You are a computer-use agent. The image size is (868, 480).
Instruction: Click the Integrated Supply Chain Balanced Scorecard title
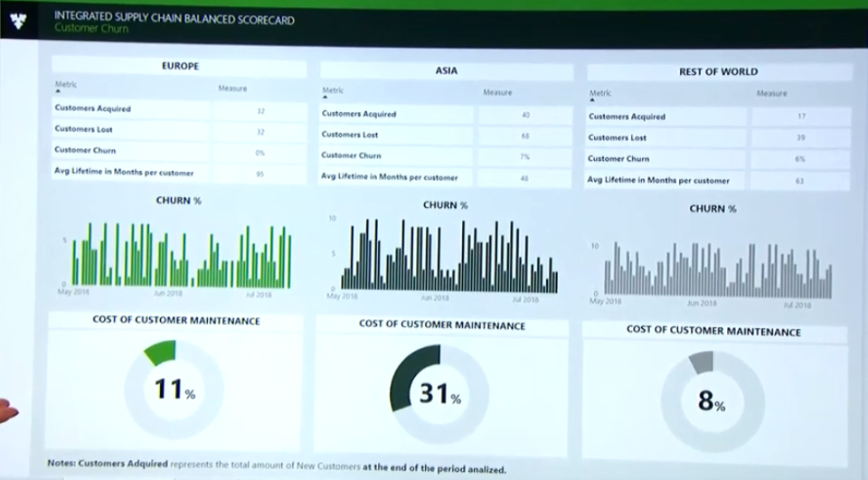click(174, 18)
